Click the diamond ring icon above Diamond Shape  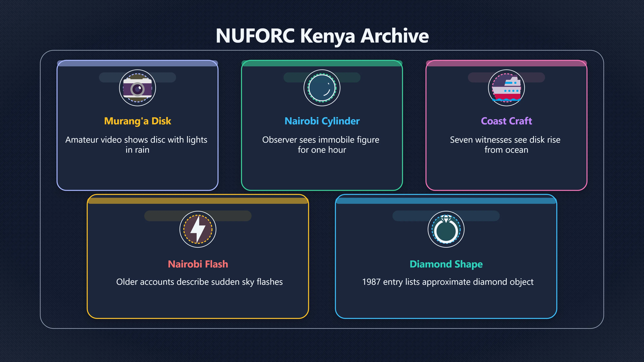tap(446, 229)
